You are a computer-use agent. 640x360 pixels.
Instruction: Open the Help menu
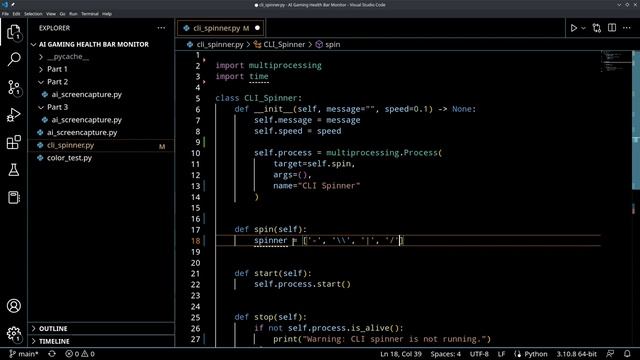pos(107,13)
